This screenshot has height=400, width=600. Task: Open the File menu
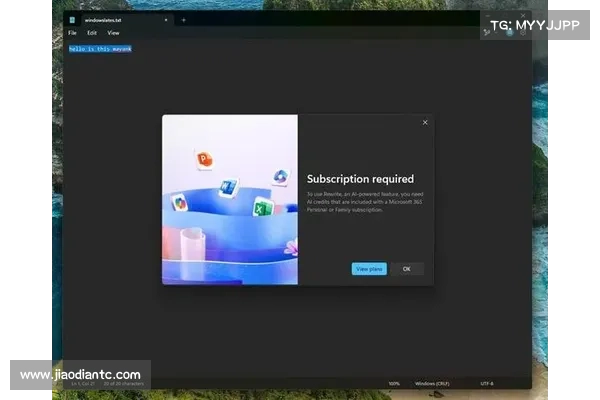click(x=72, y=33)
